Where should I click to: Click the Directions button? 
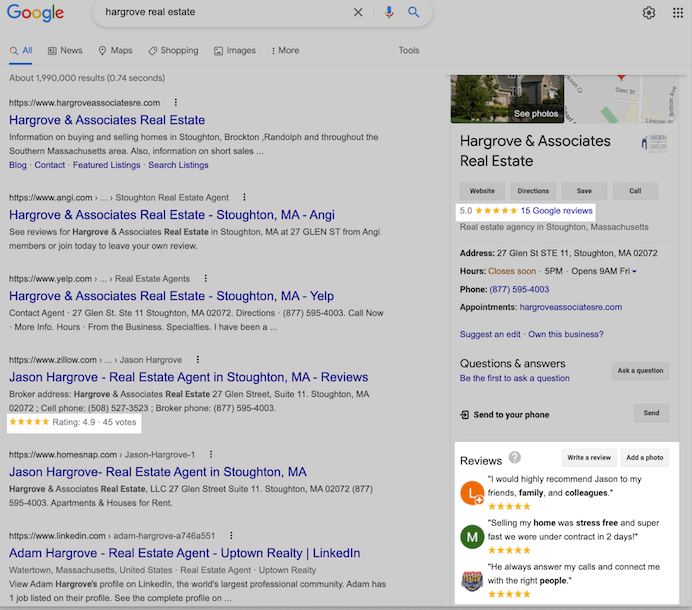533,191
